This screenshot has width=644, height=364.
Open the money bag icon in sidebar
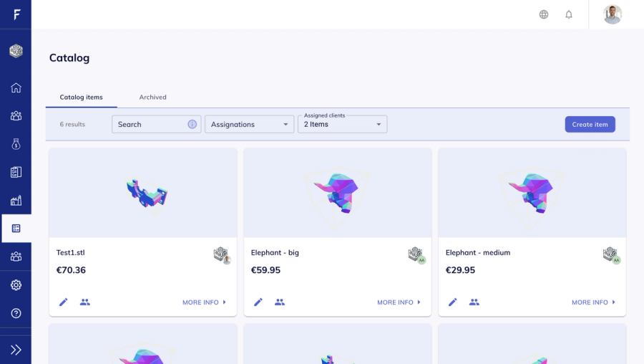(x=16, y=144)
